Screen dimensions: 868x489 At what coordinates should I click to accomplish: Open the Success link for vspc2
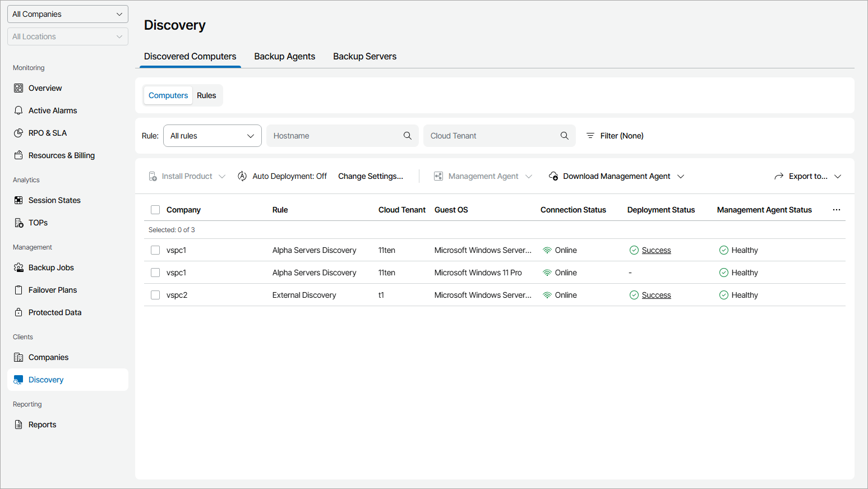tap(656, 295)
